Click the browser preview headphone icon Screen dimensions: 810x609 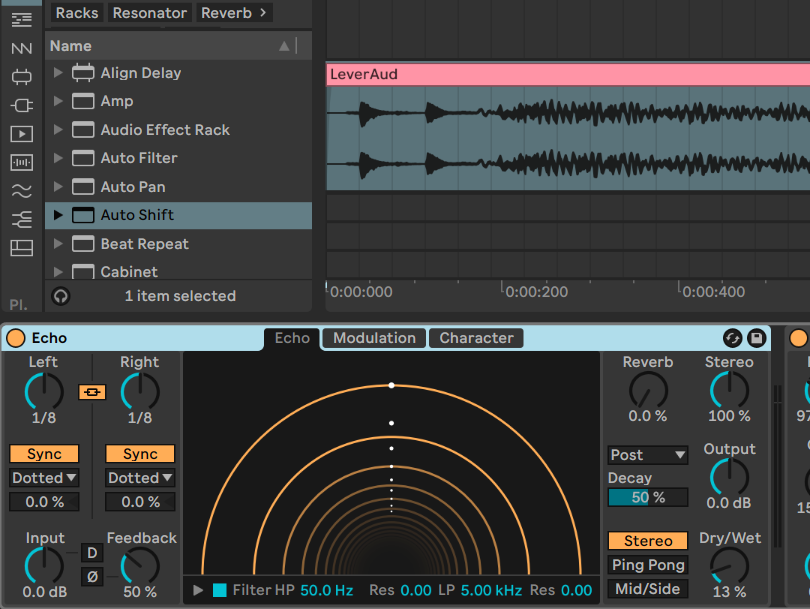[61, 296]
